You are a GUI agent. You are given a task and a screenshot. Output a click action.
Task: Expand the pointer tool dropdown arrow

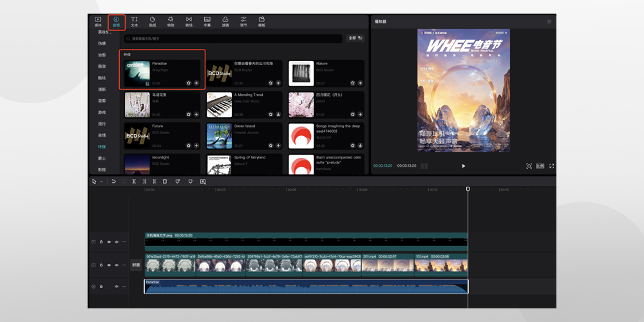102,182
